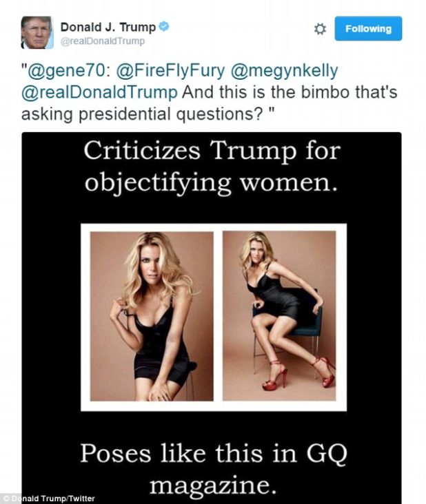Open the gear settings icon
The width and height of the screenshot is (426, 504).
[x=319, y=29]
